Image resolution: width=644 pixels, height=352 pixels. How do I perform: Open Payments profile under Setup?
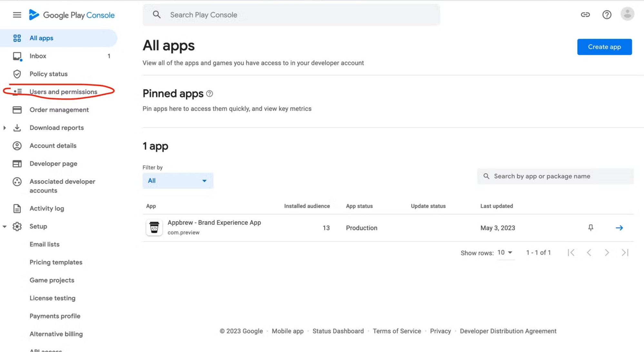55,316
